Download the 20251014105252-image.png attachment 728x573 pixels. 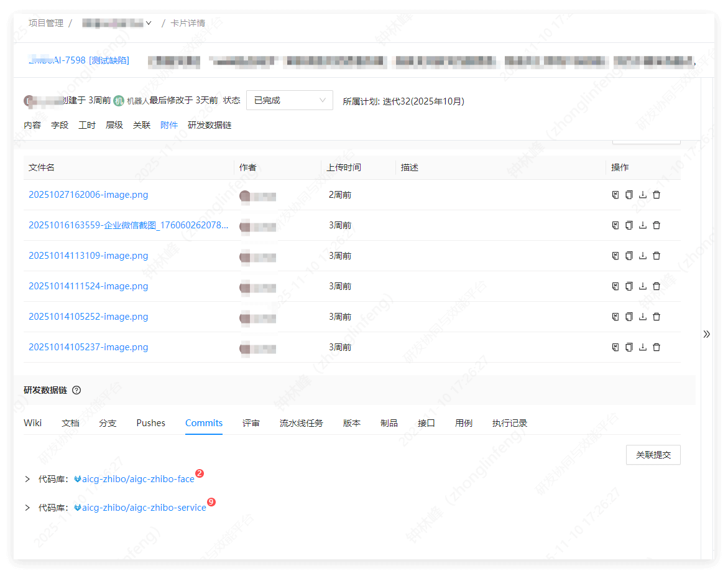coord(643,317)
